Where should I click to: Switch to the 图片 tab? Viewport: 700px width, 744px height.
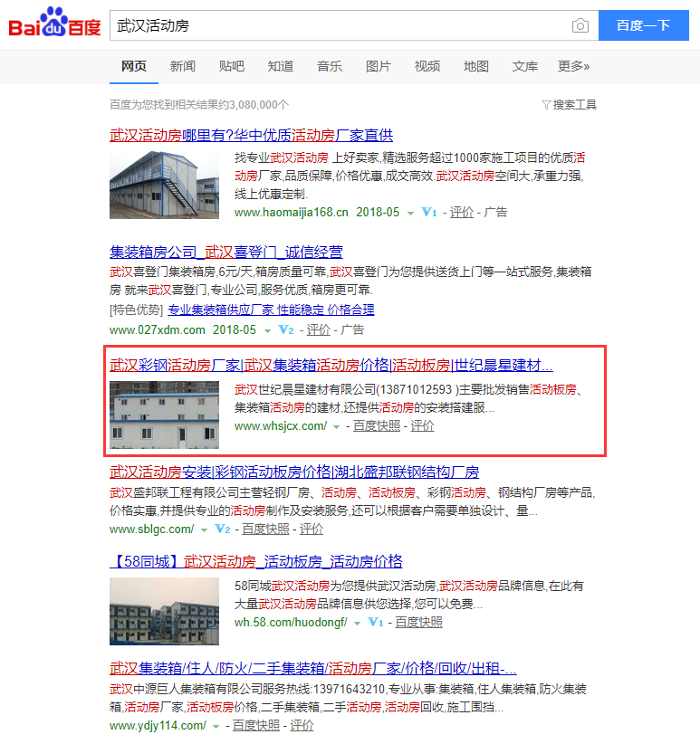(379, 66)
